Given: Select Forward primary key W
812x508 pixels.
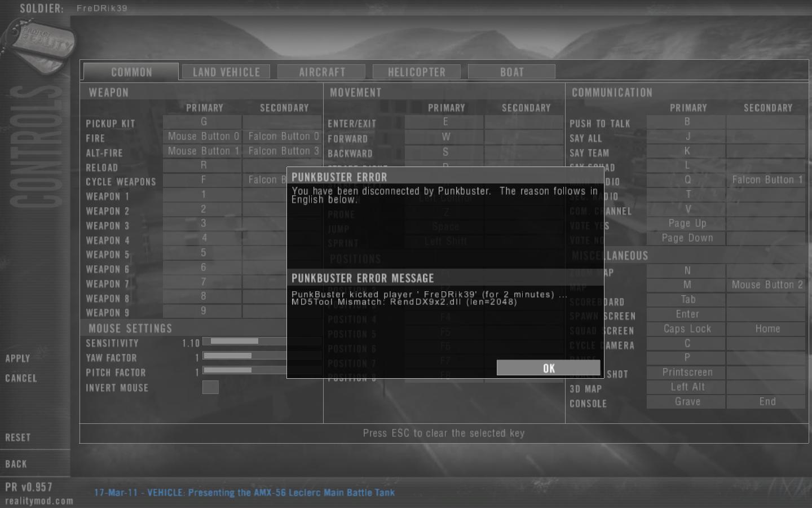Looking at the screenshot, I should (x=444, y=137).
